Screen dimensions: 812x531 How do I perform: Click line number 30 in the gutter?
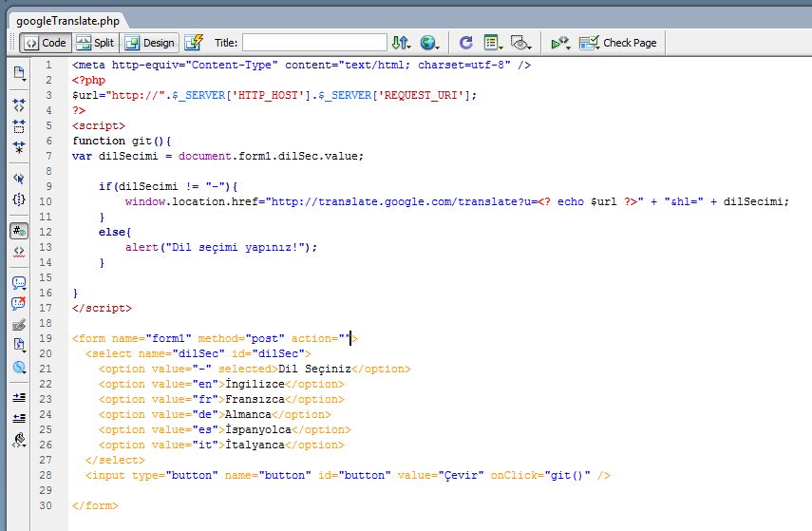tap(46, 505)
